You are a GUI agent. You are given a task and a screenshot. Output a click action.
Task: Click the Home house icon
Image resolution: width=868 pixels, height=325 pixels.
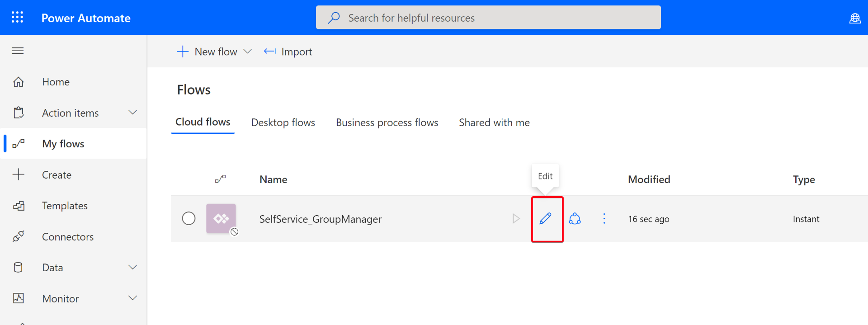click(18, 82)
